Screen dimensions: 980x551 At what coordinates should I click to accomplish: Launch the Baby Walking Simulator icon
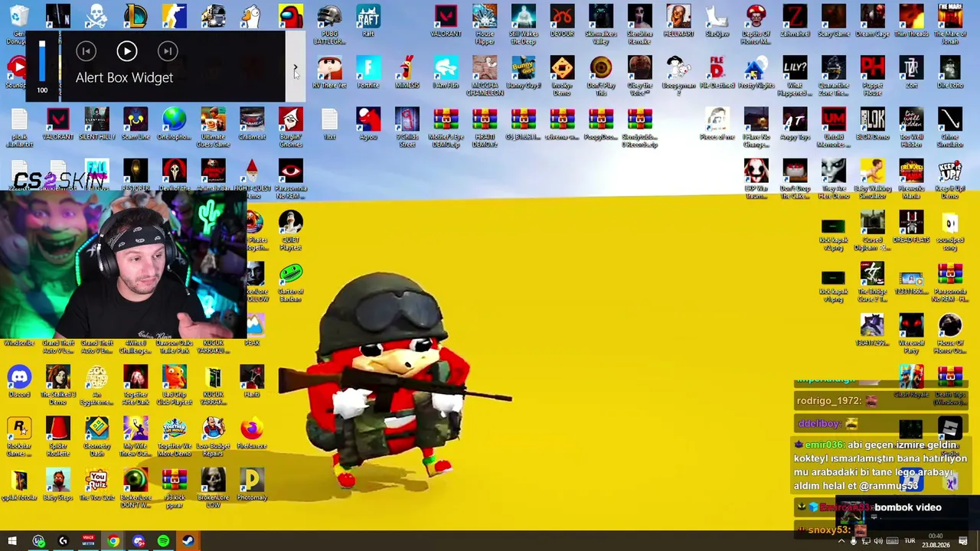tap(873, 179)
